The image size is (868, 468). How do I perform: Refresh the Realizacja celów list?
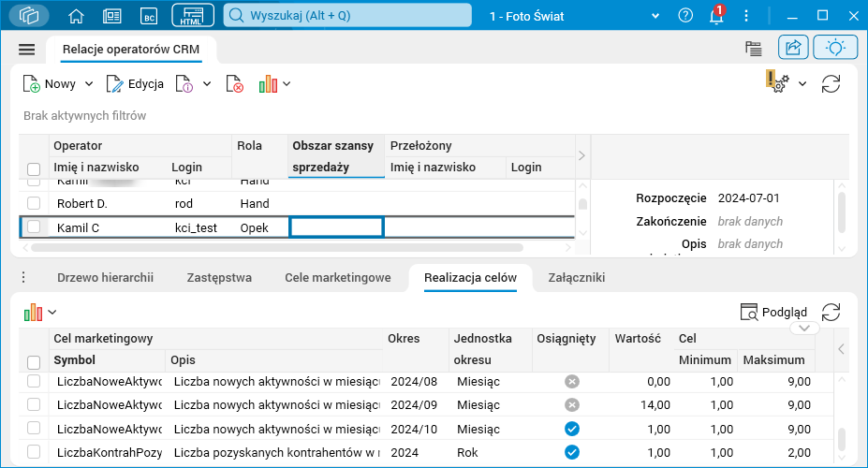831,312
